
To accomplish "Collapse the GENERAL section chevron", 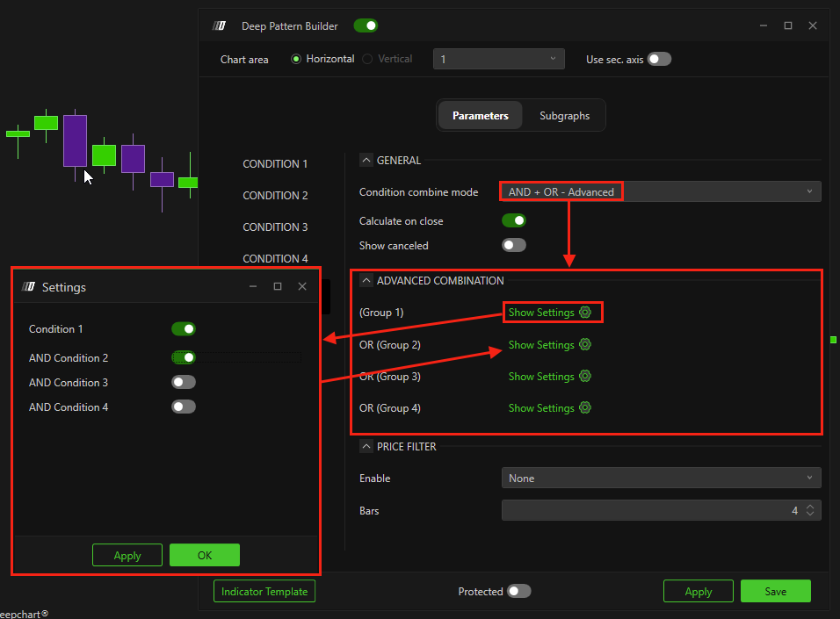I will [366, 160].
